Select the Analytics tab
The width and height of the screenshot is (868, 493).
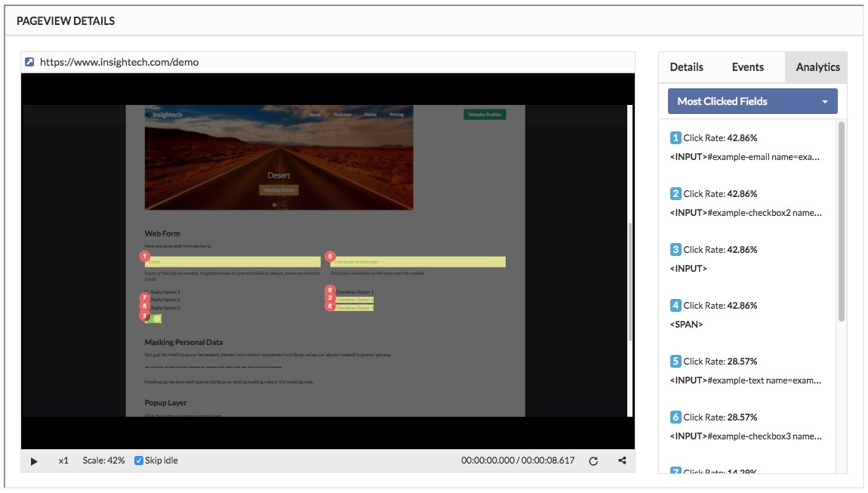pos(817,67)
